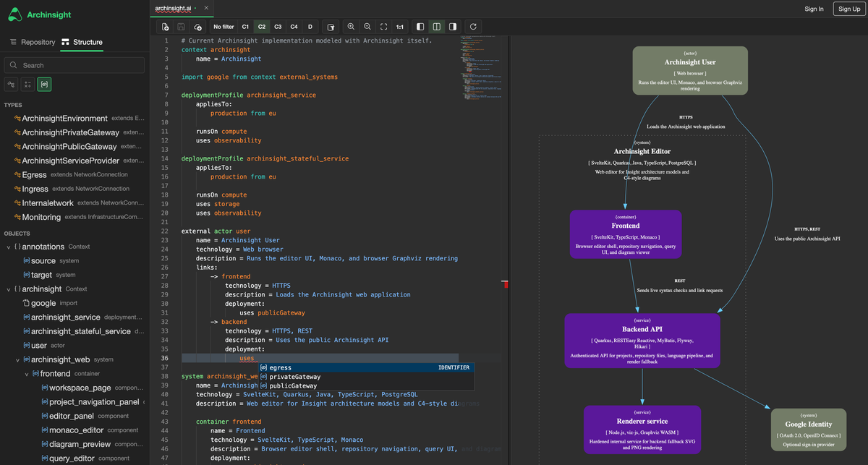Click the refresh diagram icon
The image size is (868, 465).
coord(473,27)
